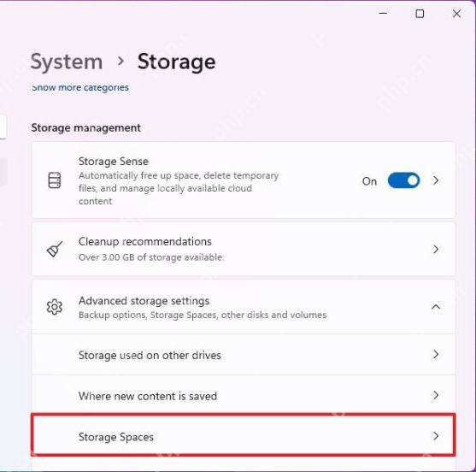
Task: Click the Storage Spaces right chevron
Action: tap(436, 436)
